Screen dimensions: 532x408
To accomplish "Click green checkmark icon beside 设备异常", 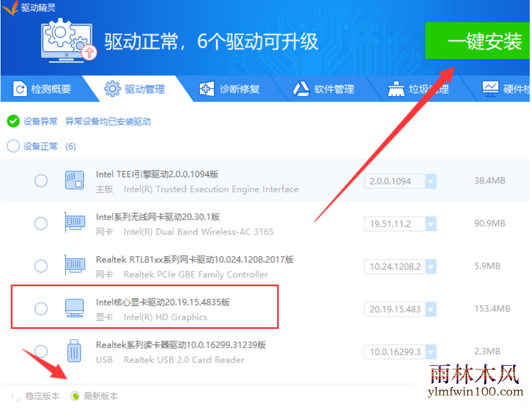I will click(x=13, y=121).
